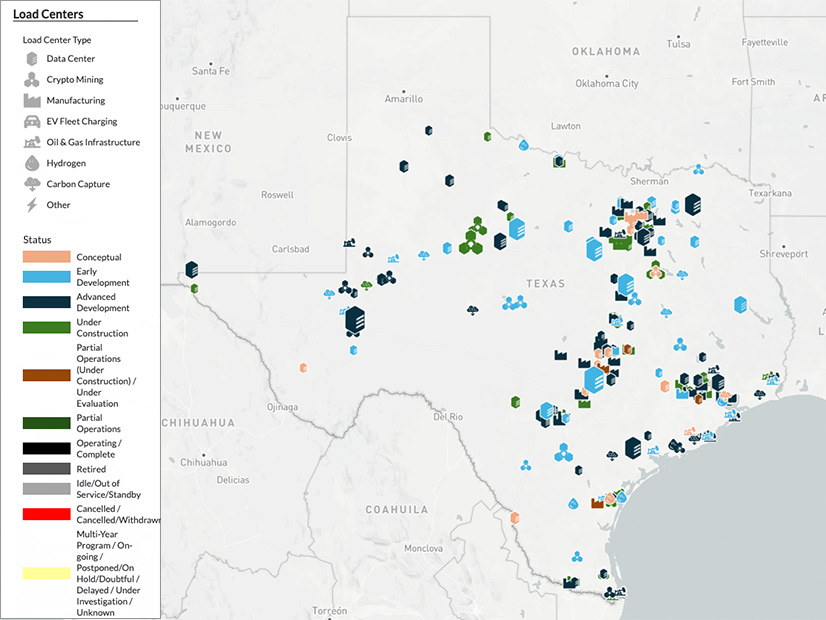Click the Data Center legend icon
The width and height of the screenshot is (826, 620).
coord(31,59)
